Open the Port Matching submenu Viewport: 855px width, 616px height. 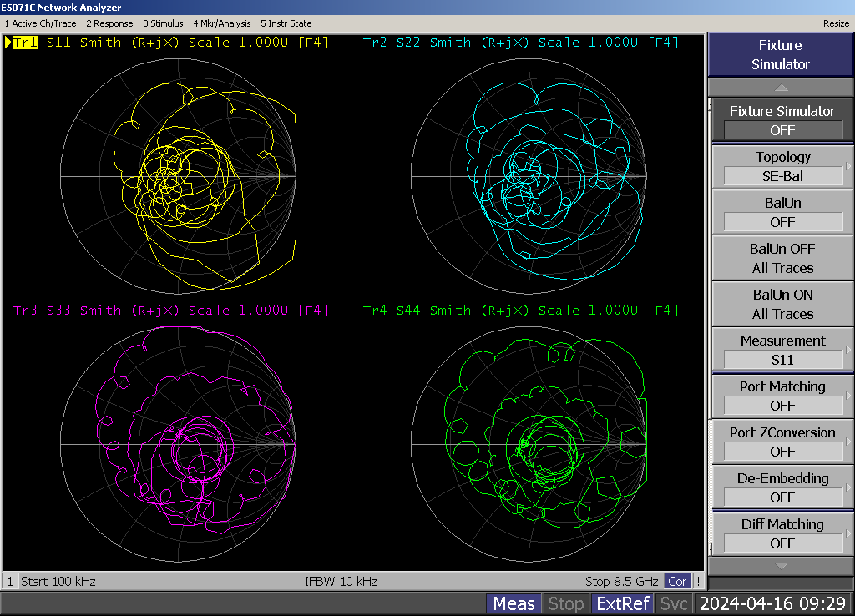(x=782, y=396)
